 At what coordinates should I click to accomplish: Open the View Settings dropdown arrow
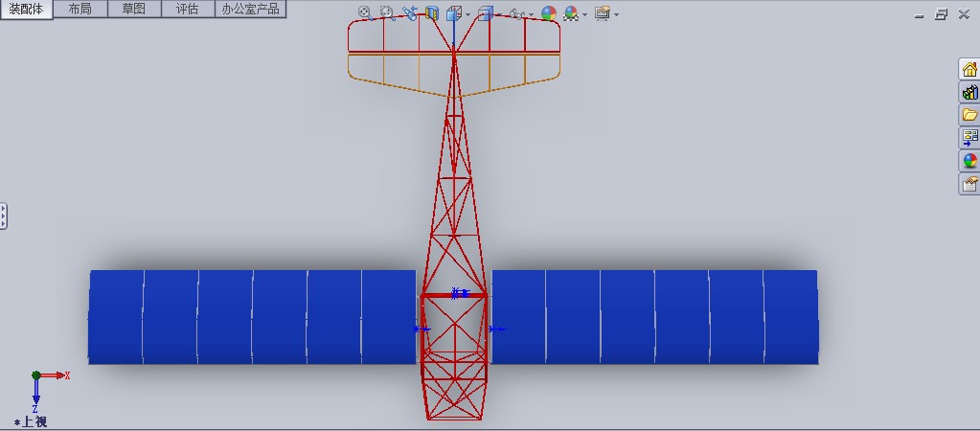pyautogui.click(x=617, y=14)
